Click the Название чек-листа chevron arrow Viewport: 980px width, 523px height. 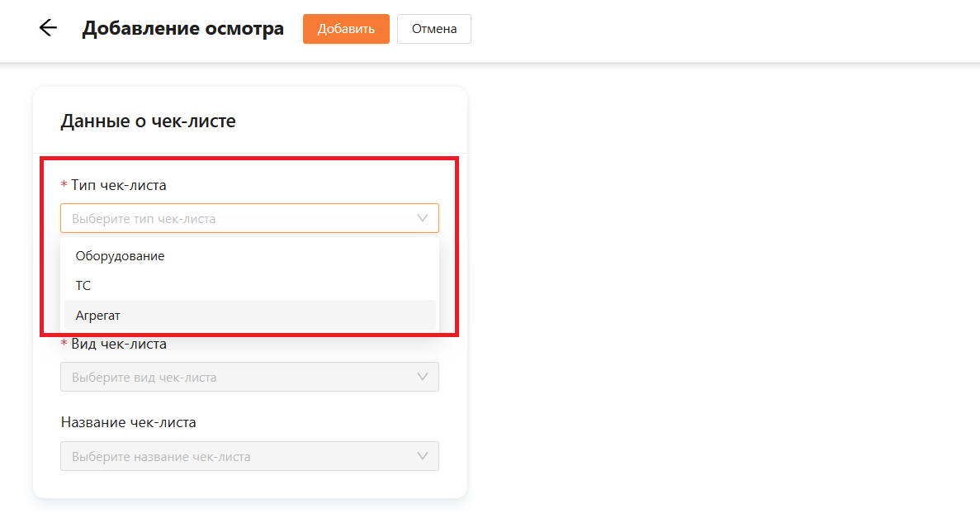[x=423, y=456]
